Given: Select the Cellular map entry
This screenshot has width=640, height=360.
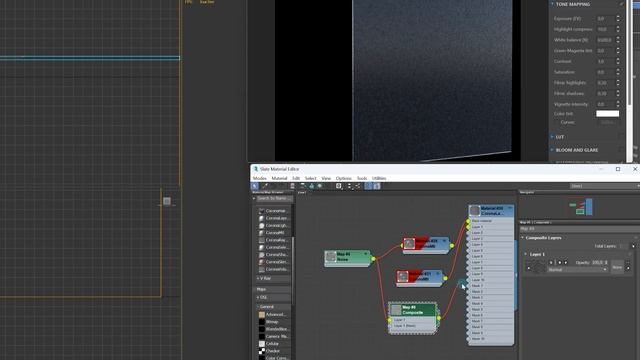Looking at the screenshot, I should click(x=272, y=344).
